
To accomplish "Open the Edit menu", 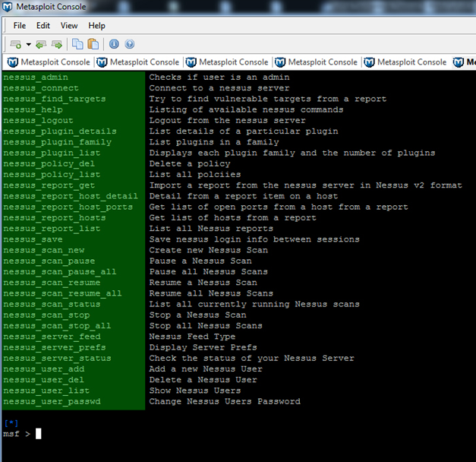I will pos(43,26).
